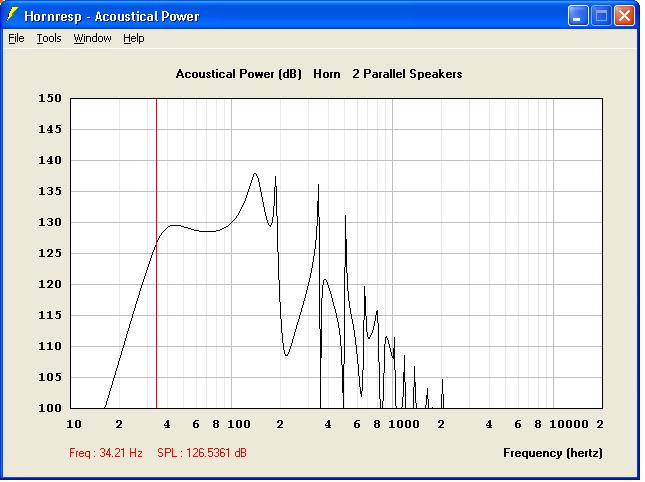Click the 135 y-axis label
The height and width of the screenshot is (482, 645).
[x=50, y=191]
